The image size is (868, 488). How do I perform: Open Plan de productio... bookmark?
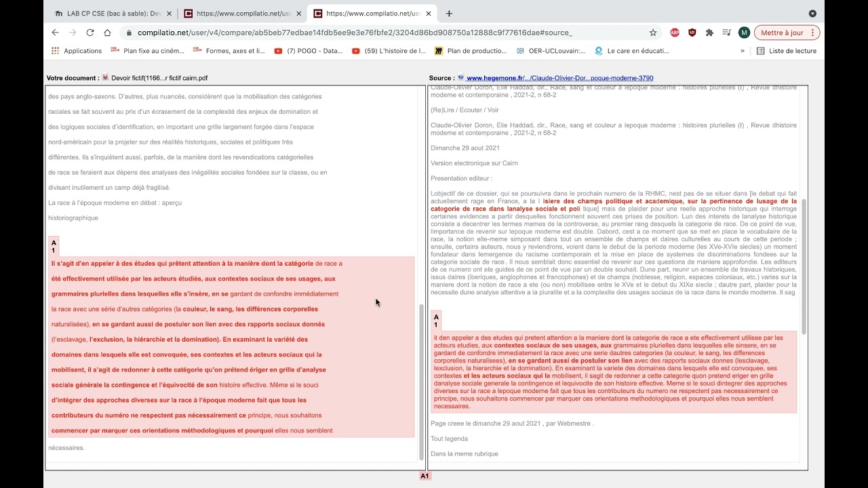[471, 51]
